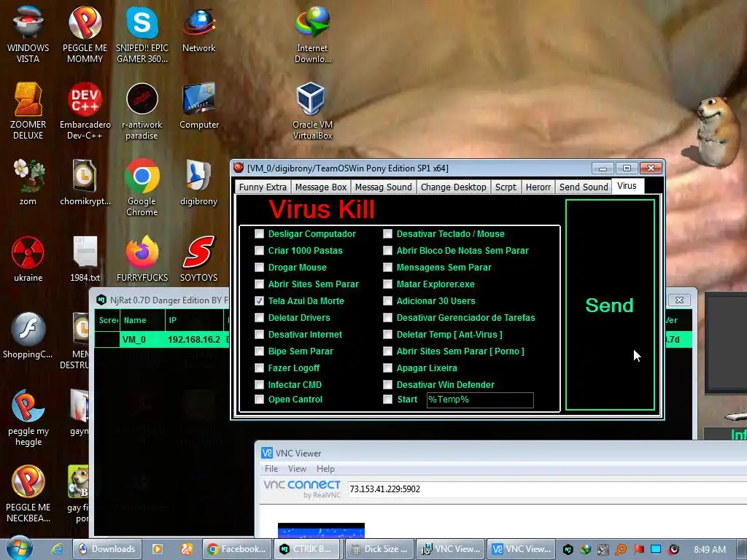Open the PEGGLE ME NECKBEA... icon

click(x=28, y=494)
